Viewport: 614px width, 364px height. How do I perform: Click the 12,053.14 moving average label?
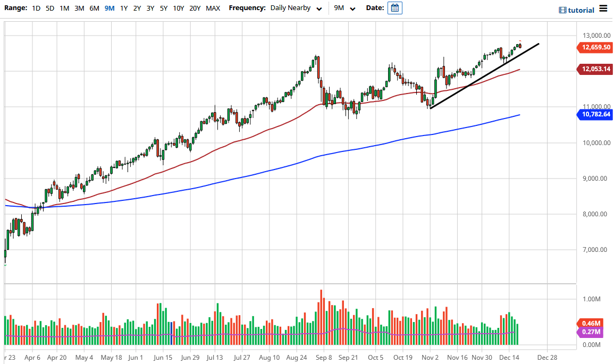[x=595, y=69]
